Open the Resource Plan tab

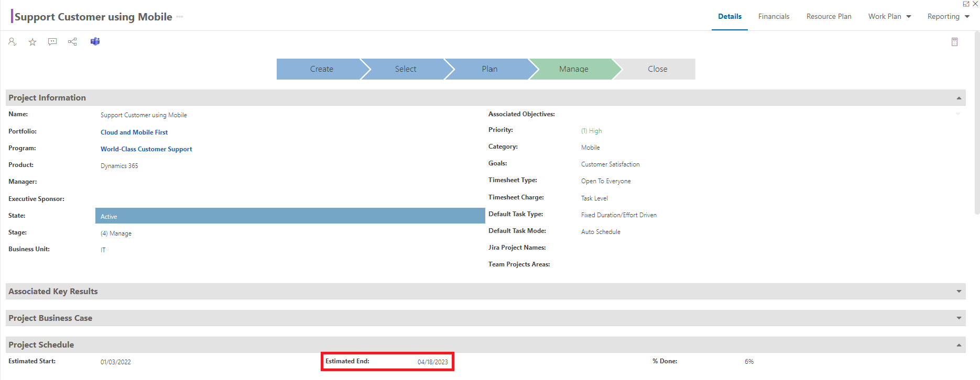tap(829, 17)
